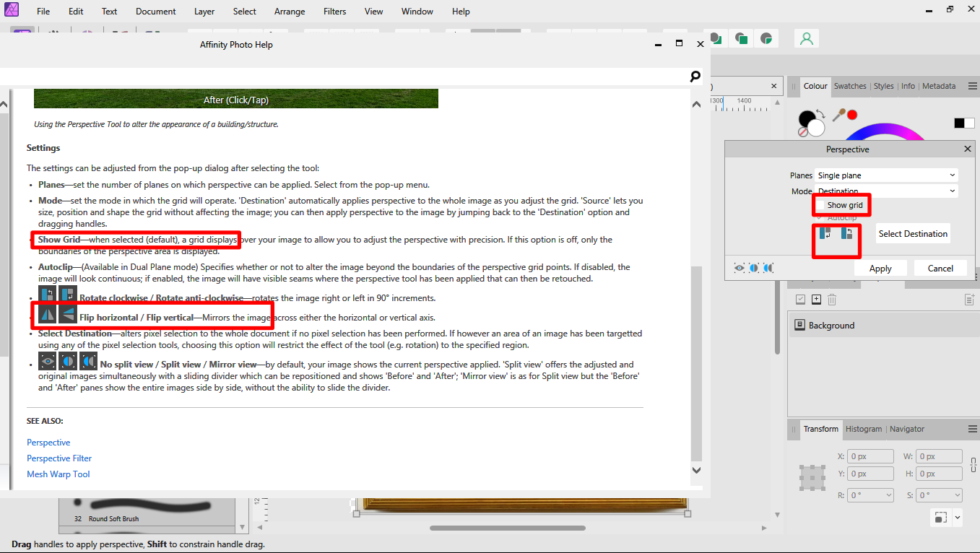Click the No split view eye icon

[739, 268]
